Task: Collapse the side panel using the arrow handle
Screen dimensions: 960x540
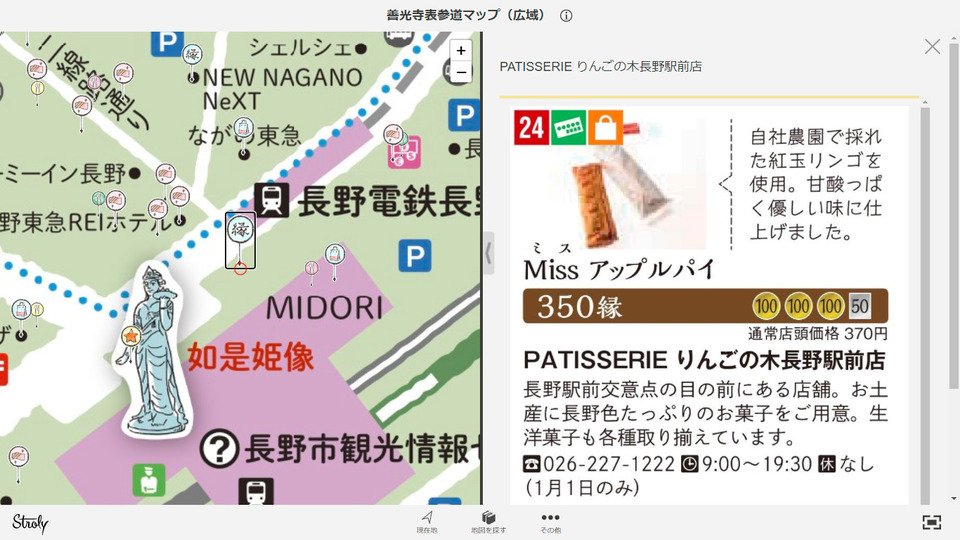Action: [489, 252]
